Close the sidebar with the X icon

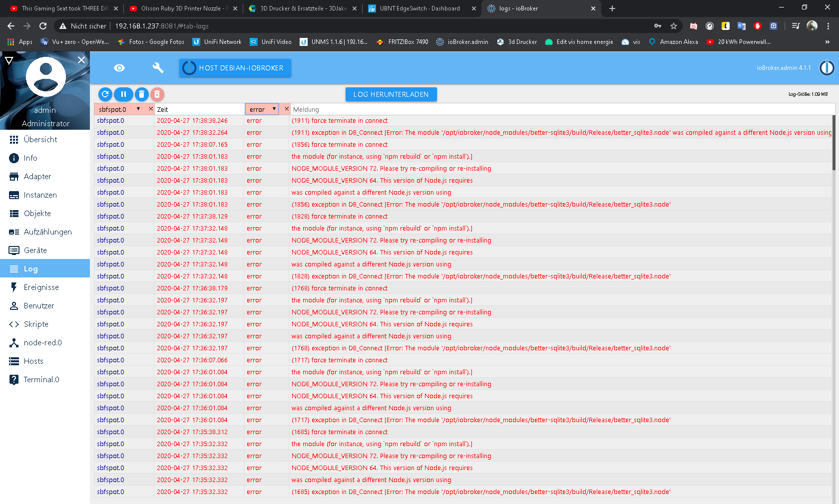81,60
